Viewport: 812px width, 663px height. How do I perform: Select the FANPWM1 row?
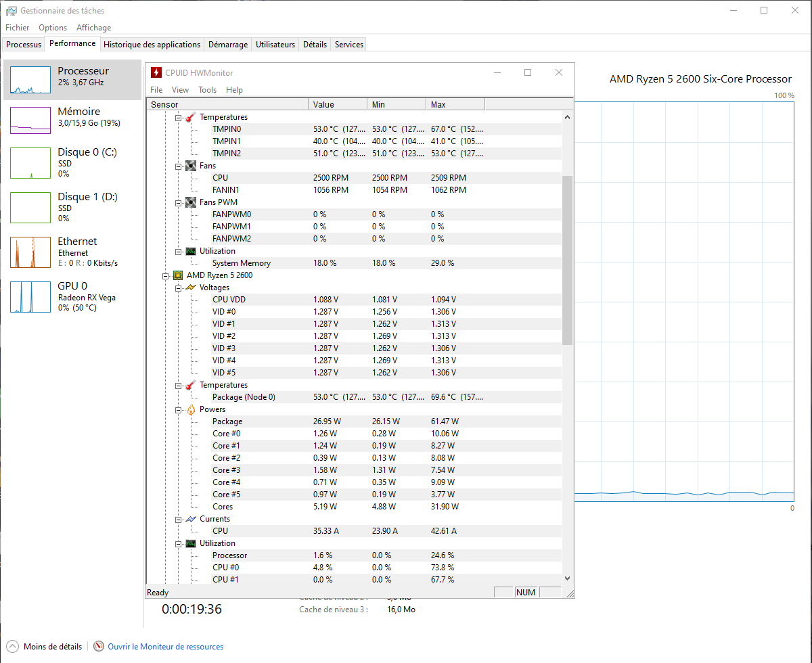[354, 227]
